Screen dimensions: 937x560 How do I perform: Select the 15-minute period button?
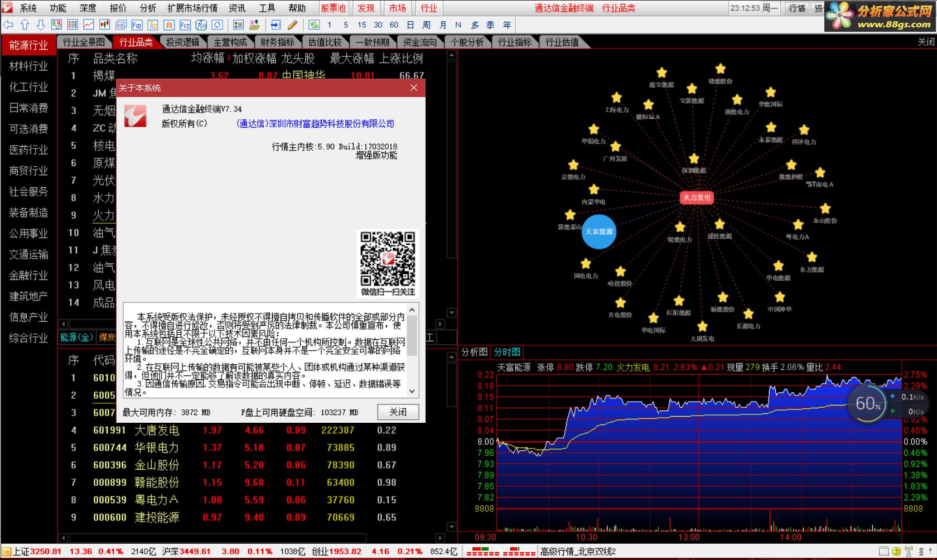(x=362, y=25)
